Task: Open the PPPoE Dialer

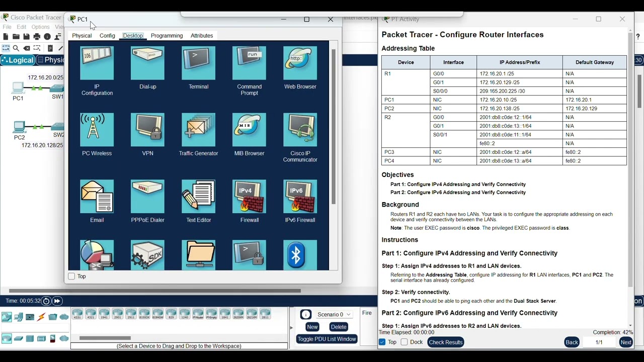Action: [x=147, y=201]
